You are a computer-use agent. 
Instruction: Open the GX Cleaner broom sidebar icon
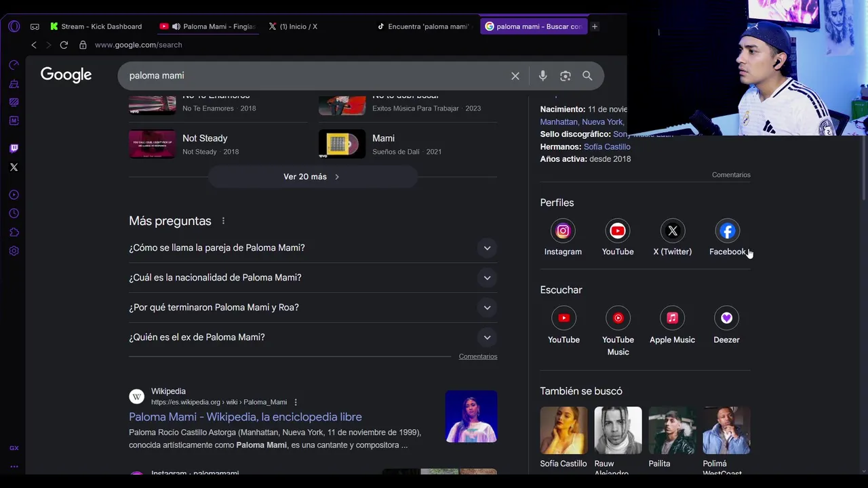pyautogui.click(x=14, y=84)
